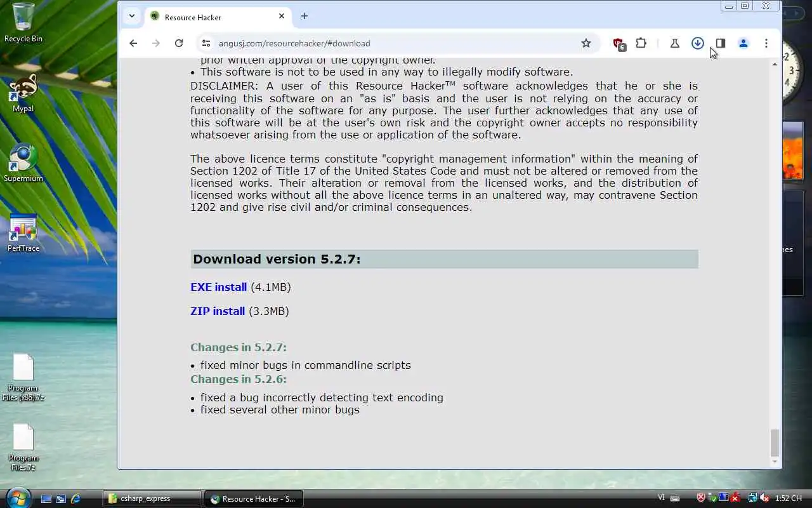Viewport: 812px width, 508px height.
Task: Click the VI language indicator
Action: [x=662, y=498]
